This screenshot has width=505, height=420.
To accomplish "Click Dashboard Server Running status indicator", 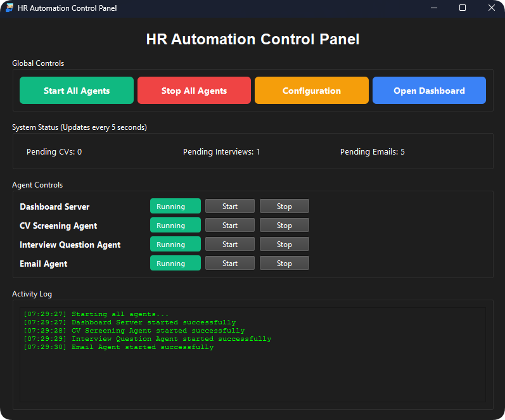I will click(175, 207).
